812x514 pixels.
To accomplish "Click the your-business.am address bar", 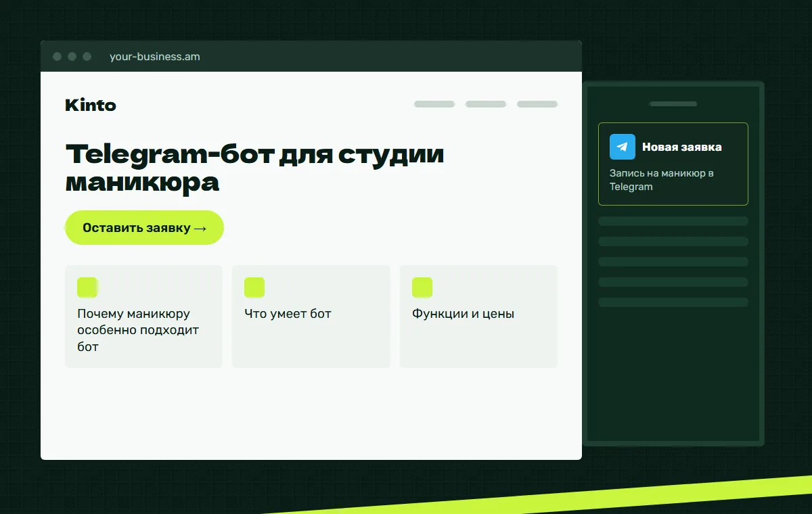I will click(x=155, y=57).
